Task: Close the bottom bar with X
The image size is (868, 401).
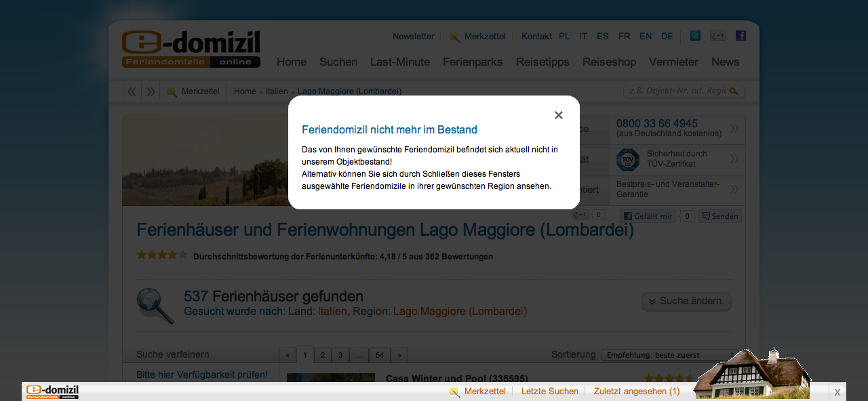Action: point(837,392)
